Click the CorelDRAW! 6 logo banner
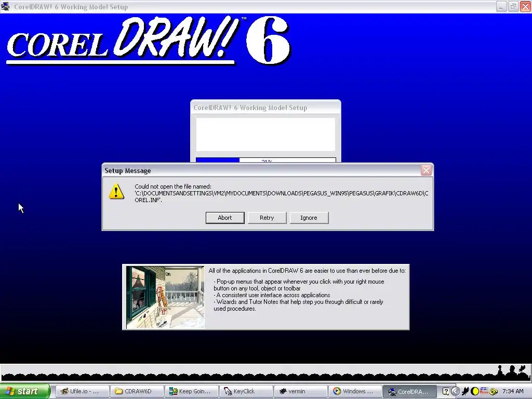Image resolution: width=532 pixels, height=399 pixels. pyautogui.click(x=149, y=42)
